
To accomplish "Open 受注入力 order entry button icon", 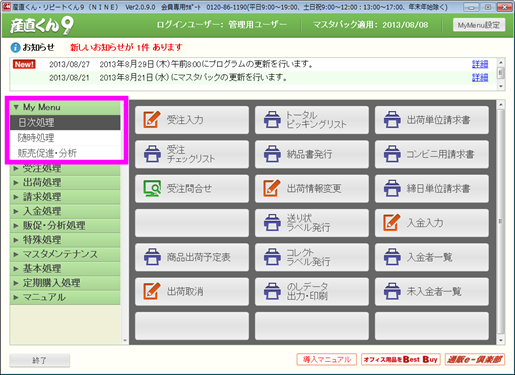I will click(152, 120).
